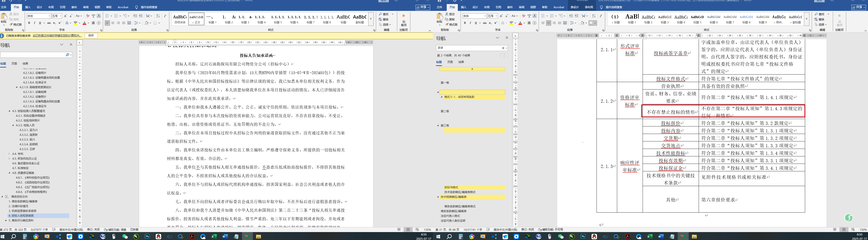Click the increase indent icon in left window

(x=141, y=16)
